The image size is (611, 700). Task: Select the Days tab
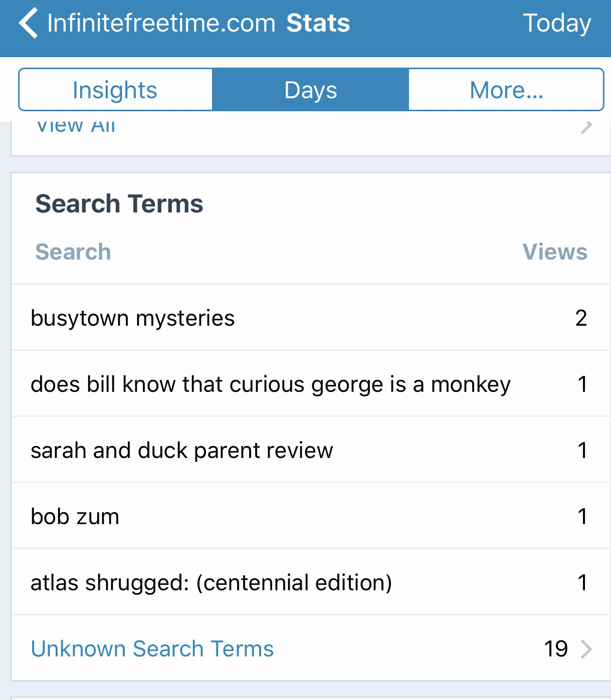click(x=310, y=90)
